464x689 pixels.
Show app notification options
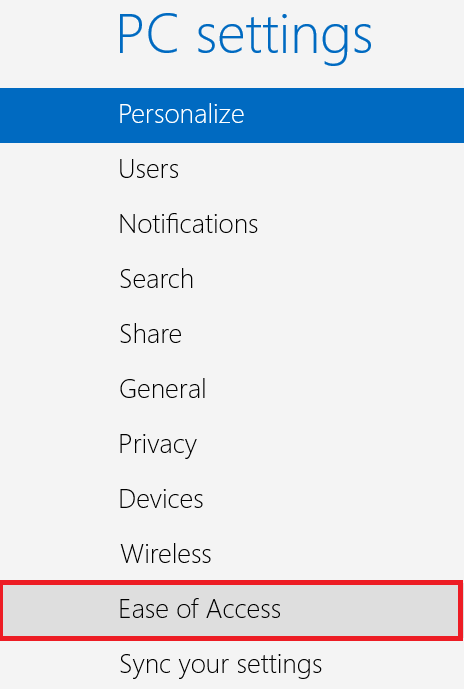(232, 224)
